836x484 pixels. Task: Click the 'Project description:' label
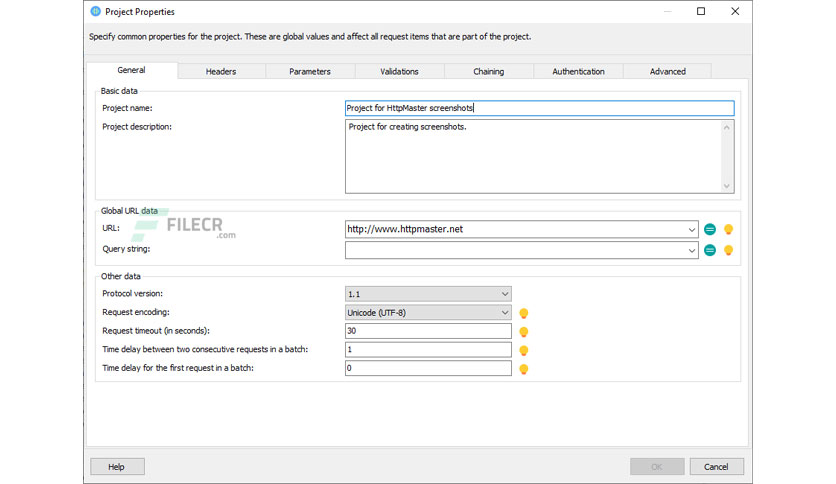137,127
